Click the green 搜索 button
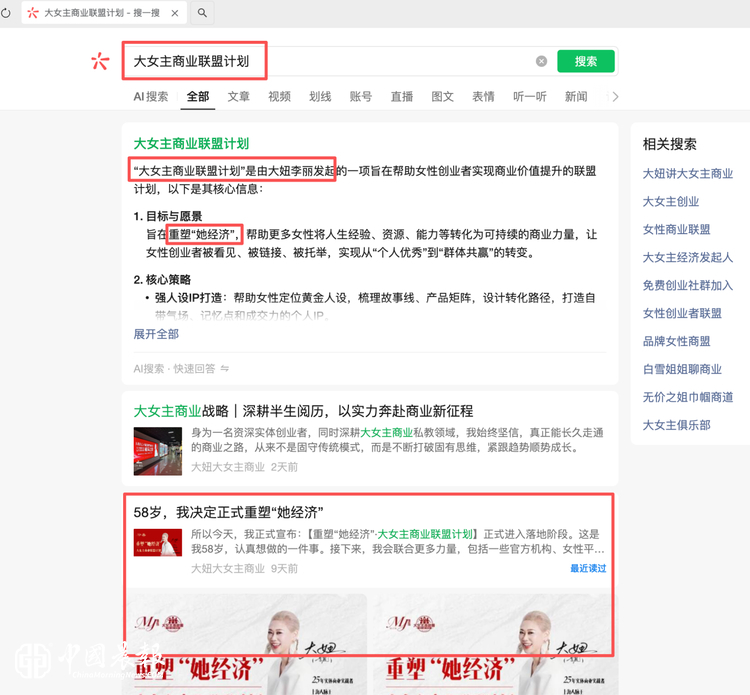Image resolution: width=750 pixels, height=695 pixels. (x=586, y=61)
